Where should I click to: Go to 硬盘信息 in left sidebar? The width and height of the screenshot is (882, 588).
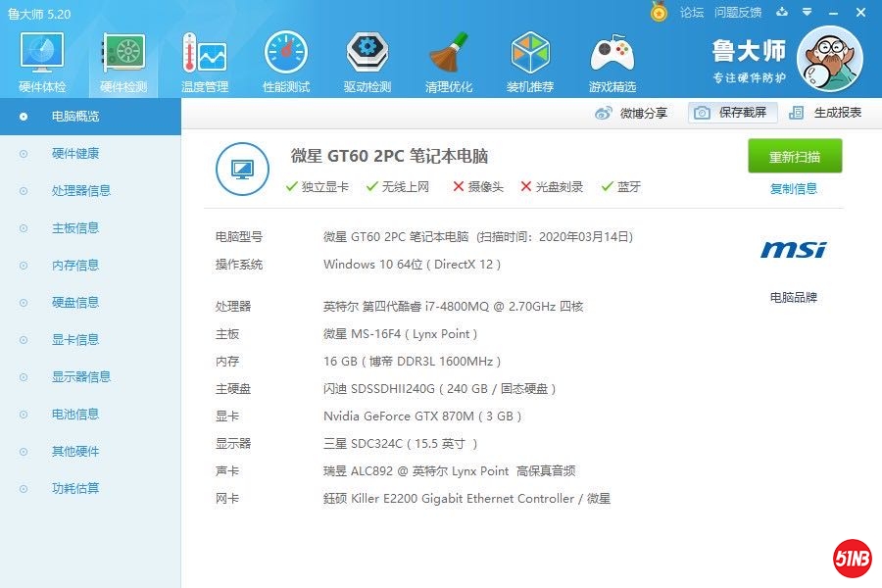point(74,303)
